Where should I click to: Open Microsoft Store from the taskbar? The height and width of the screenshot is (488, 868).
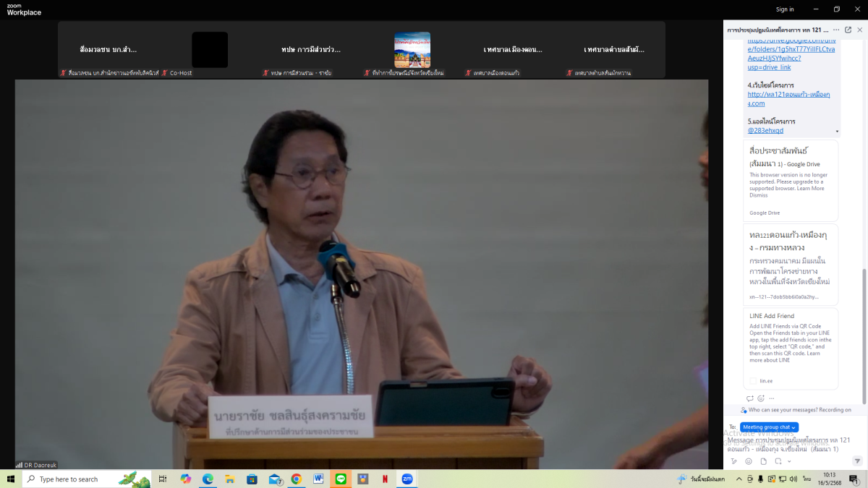pos(252,479)
